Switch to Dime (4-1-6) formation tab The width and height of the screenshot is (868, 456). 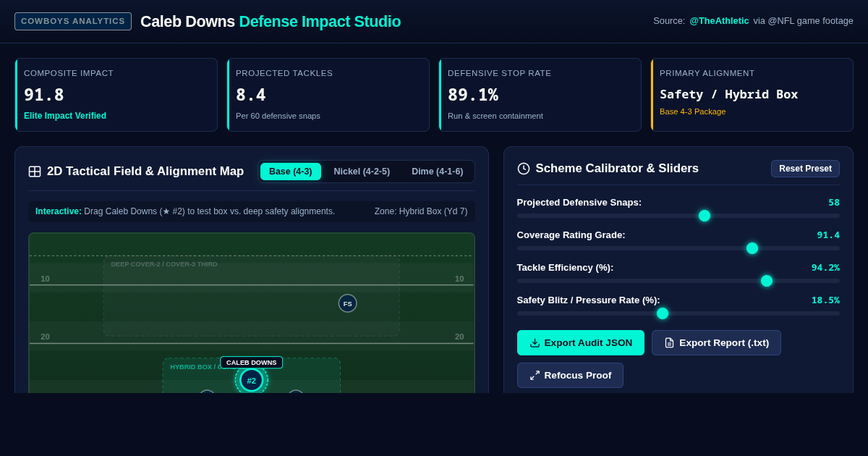tap(438, 172)
